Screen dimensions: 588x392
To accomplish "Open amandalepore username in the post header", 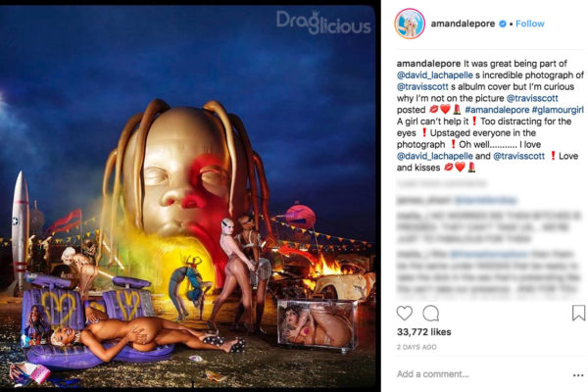I will point(463,24).
